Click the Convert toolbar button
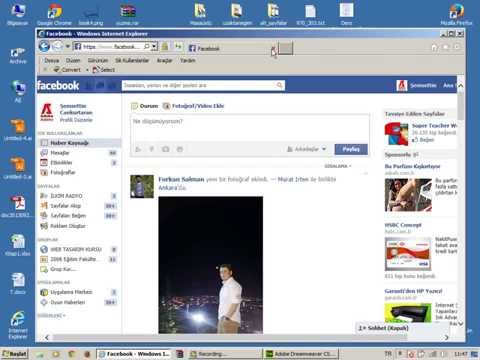Image resolution: width=480 pixels, height=360 pixels. pos(67,70)
